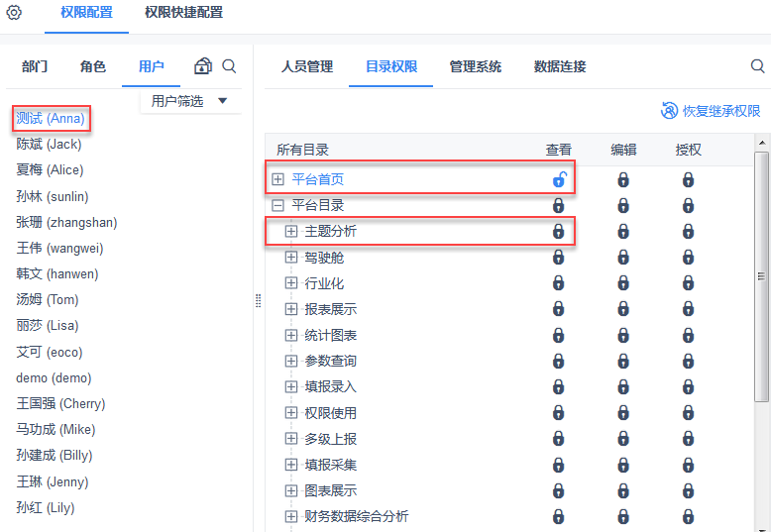
Task: Search users with left magnifier icon
Action: (x=229, y=66)
